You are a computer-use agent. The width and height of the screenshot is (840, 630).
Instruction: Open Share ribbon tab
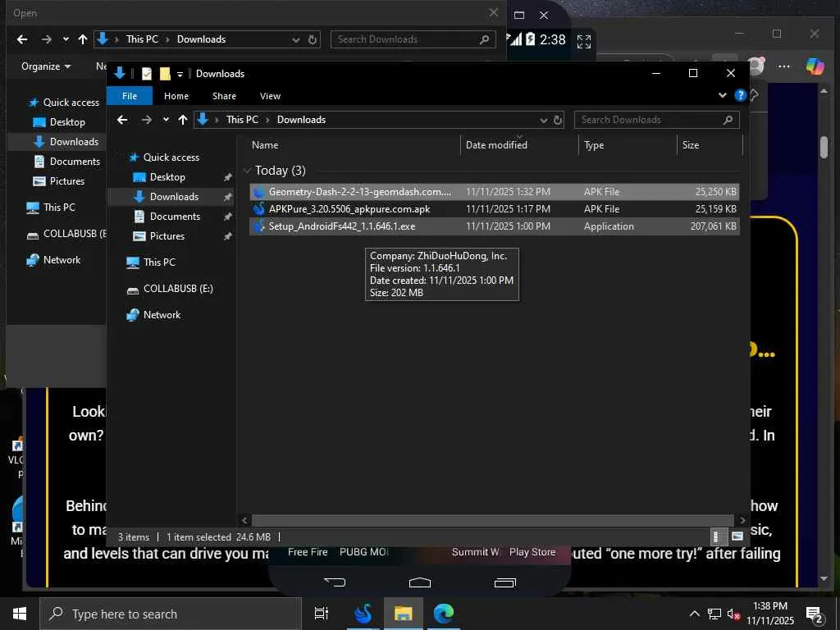(224, 96)
